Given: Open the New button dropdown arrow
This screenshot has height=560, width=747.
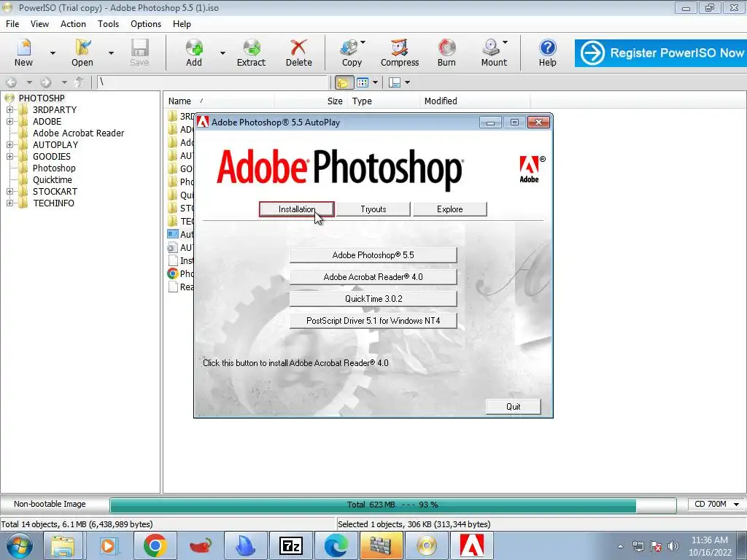Looking at the screenshot, I should pos(53,52).
